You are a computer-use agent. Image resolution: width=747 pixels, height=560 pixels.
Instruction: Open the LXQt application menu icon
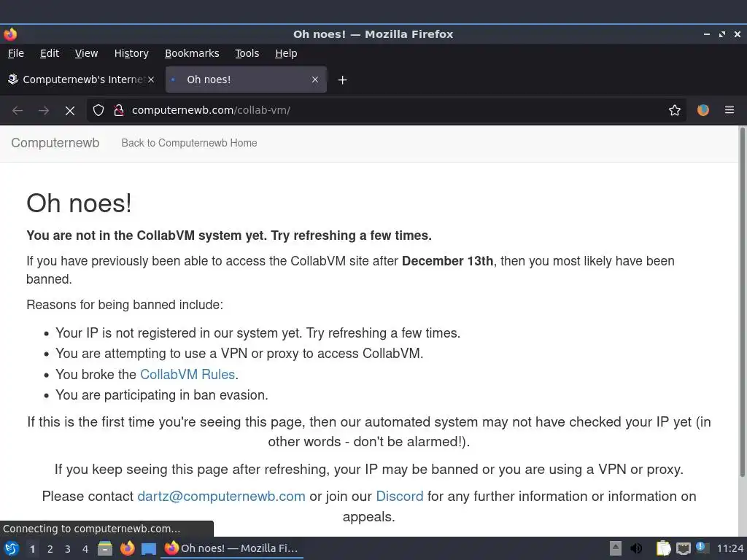(x=12, y=548)
